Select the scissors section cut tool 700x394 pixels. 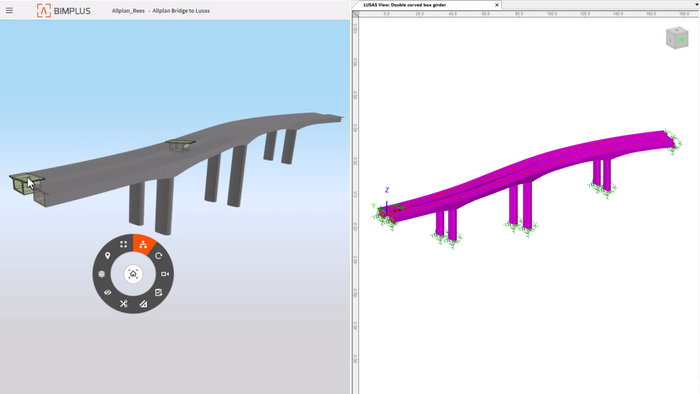pos(124,304)
